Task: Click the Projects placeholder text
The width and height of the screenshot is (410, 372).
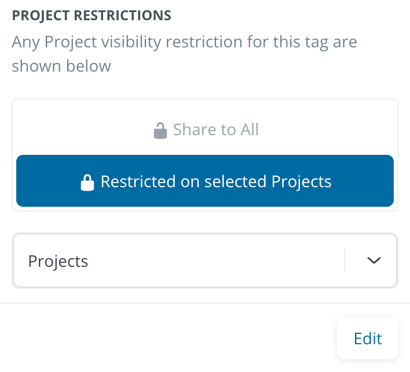Action: tap(58, 261)
